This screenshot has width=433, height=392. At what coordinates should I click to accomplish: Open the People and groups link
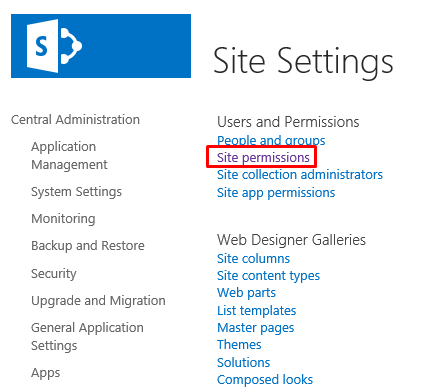pyautogui.click(x=271, y=140)
